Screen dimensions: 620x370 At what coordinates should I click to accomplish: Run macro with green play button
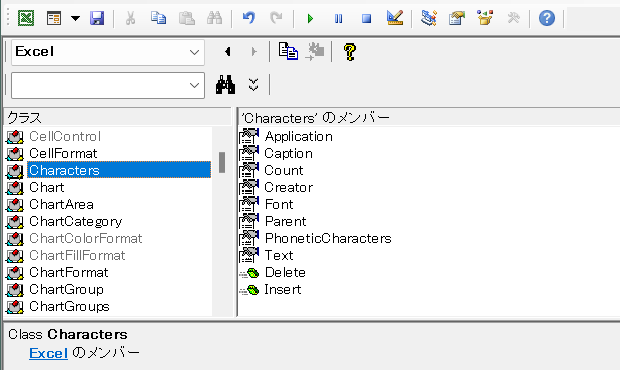pyautogui.click(x=310, y=19)
